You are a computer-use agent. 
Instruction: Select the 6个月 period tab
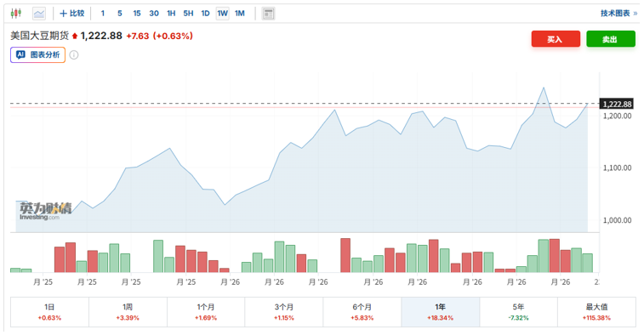pos(362,312)
